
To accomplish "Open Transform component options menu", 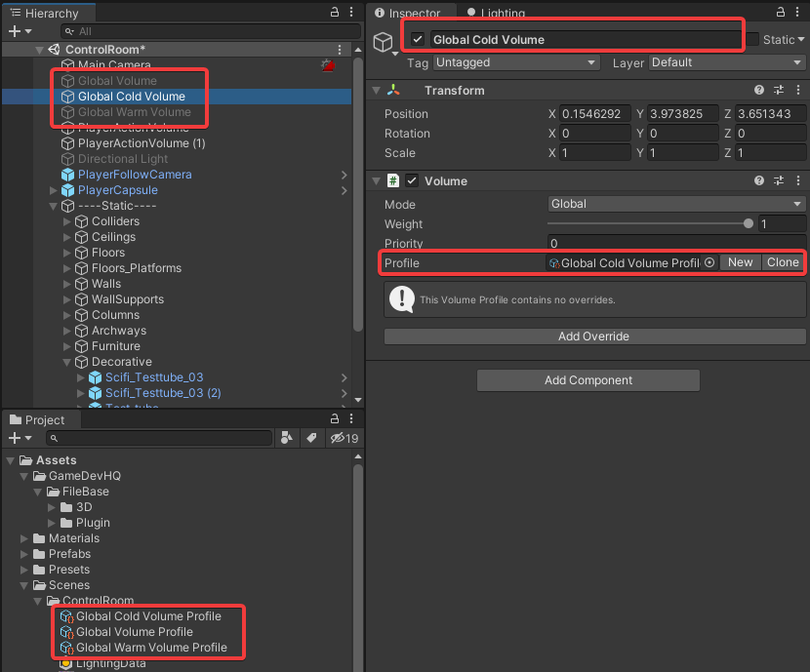I will [798, 91].
